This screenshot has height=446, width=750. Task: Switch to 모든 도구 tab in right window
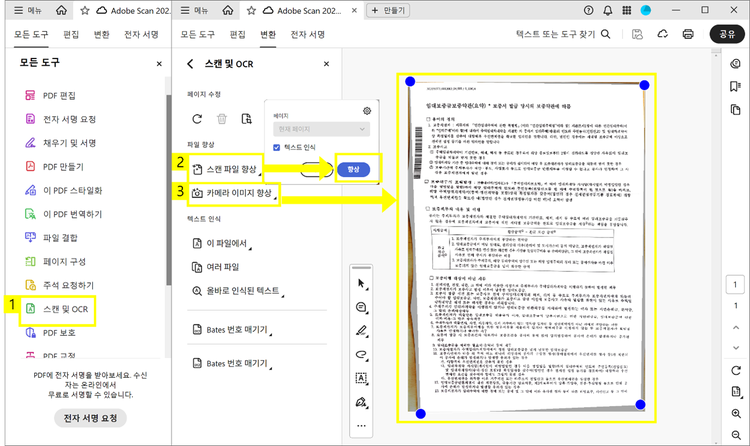pos(198,34)
